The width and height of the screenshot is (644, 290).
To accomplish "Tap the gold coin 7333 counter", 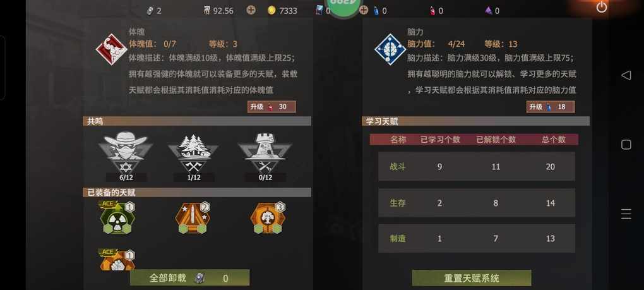I will pos(282,11).
